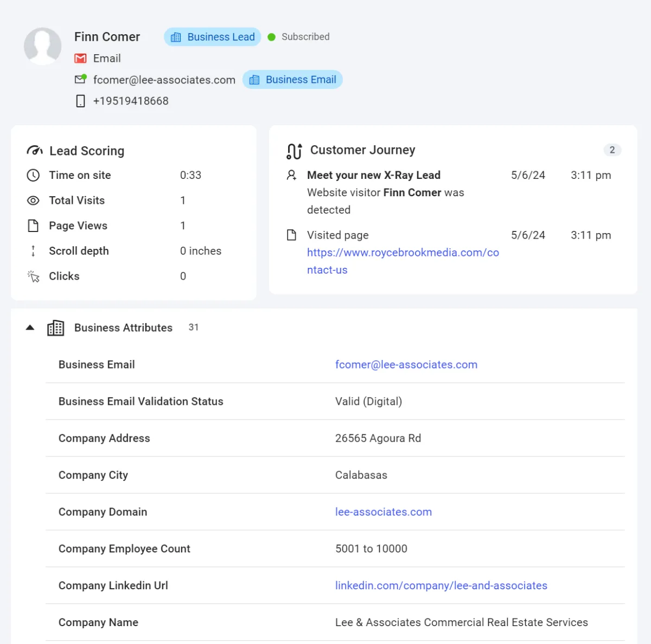Click the red Gmail envelope icon
The height and width of the screenshot is (644, 651).
point(80,58)
